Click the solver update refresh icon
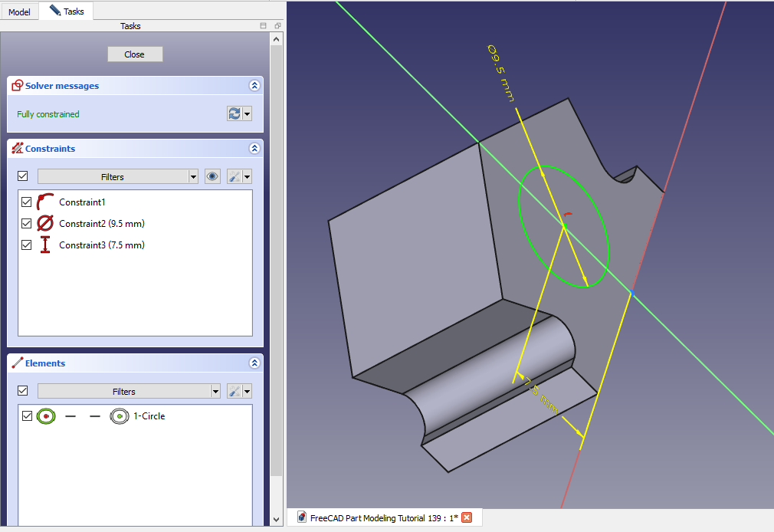The height and width of the screenshot is (532, 774). click(x=234, y=113)
